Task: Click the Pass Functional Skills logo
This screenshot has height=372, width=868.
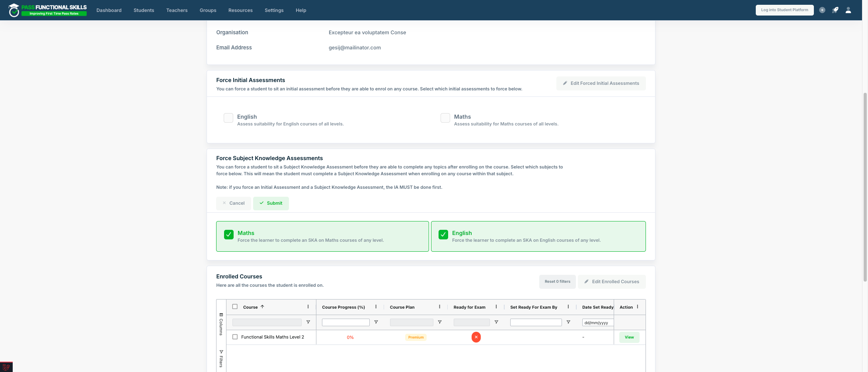Action: coord(47,10)
